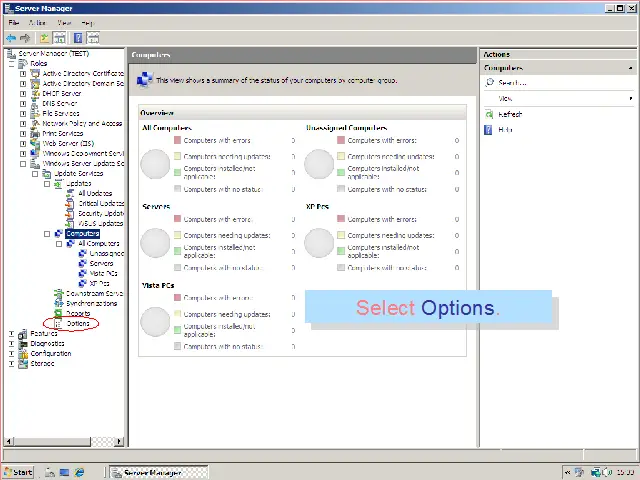This screenshot has width=640, height=480.
Task: Select the All Updates tree item
Action: pyautogui.click(x=95, y=193)
